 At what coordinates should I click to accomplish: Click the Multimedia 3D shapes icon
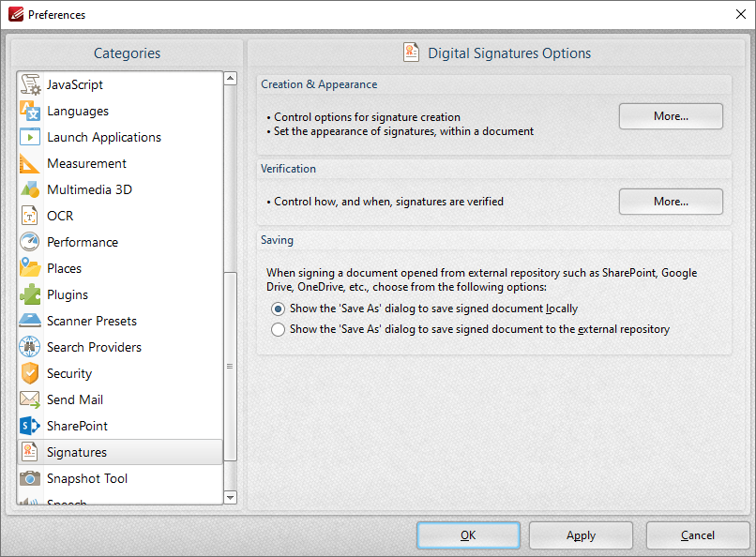pyautogui.click(x=30, y=189)
